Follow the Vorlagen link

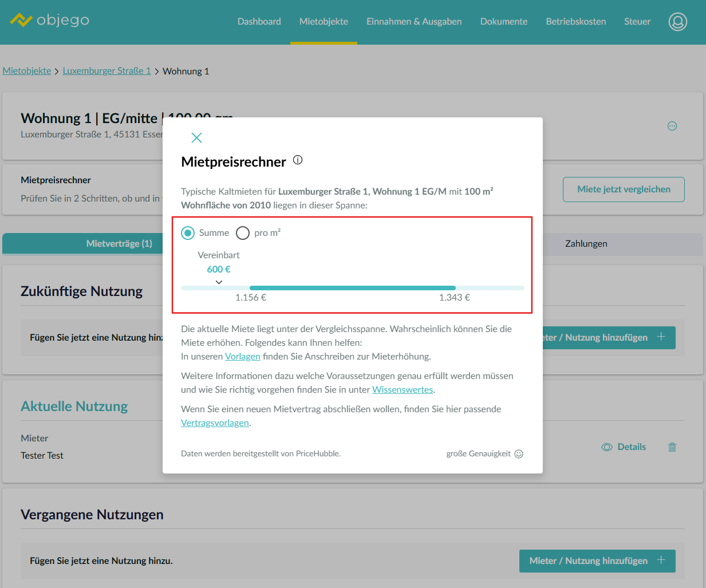click(x=242, y=357)
